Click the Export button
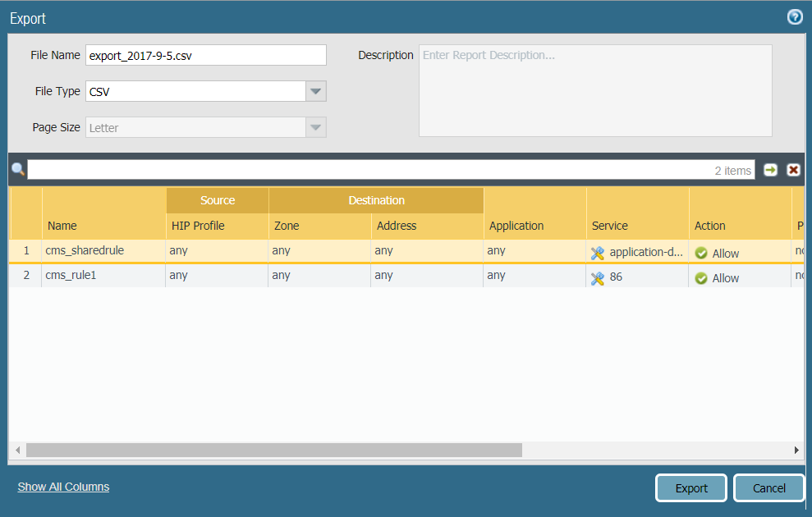 click(691, 488)
